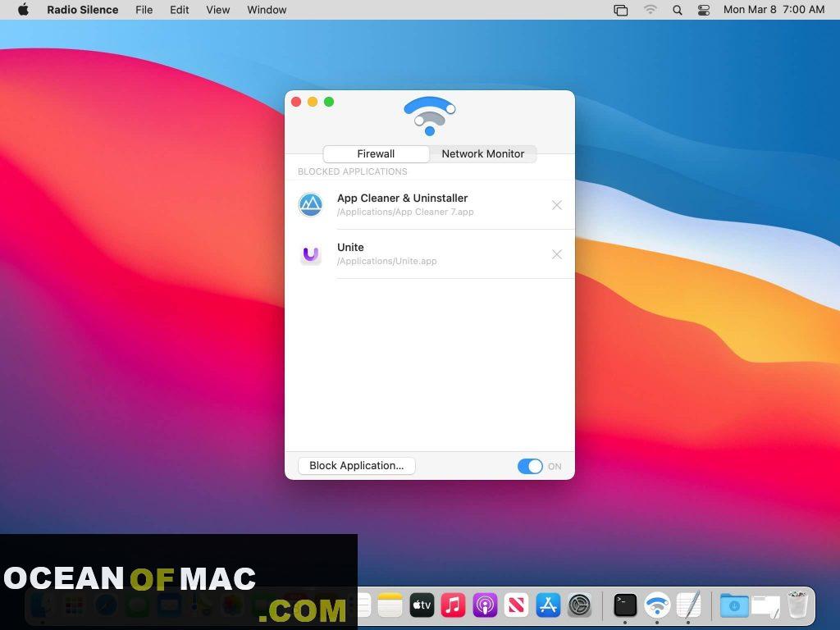The width and height of the screenshot is (840, 630).
Task: Select the purple Unite app icon
Action: tap(311, 254)
